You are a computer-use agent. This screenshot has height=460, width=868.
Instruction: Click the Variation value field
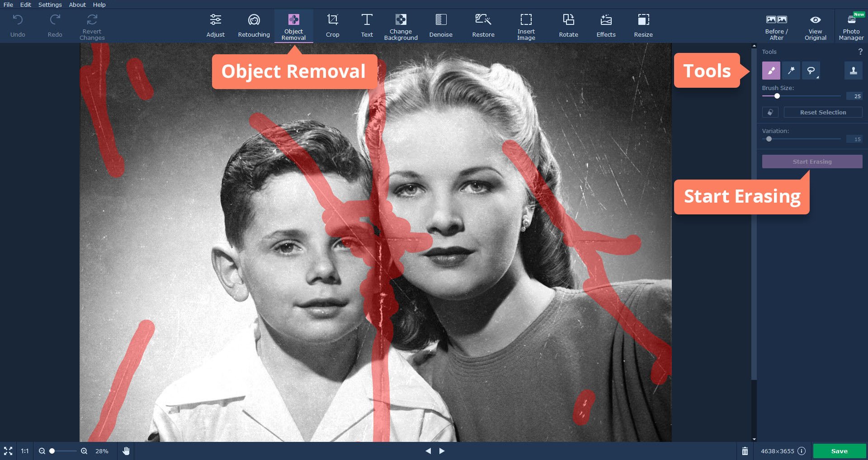[x=854, y=139]
